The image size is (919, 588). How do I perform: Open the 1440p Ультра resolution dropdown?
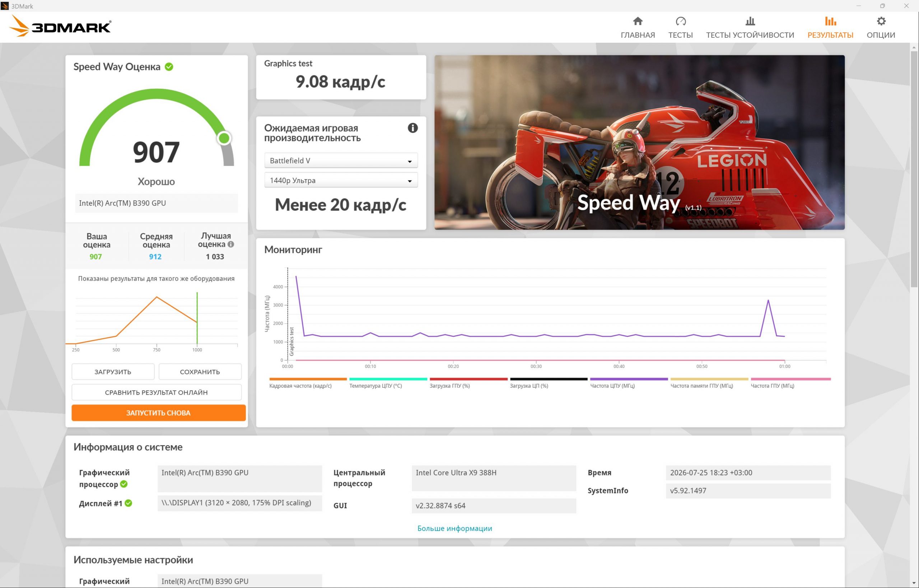click(341, 180)
